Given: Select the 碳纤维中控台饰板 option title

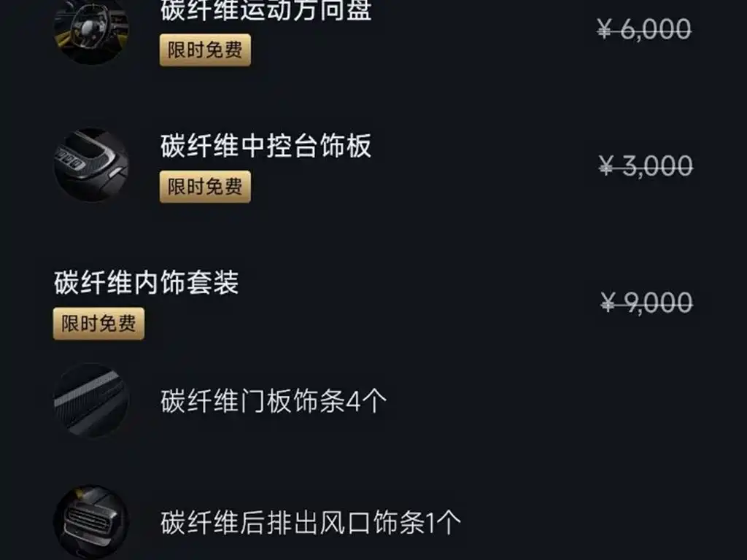Looking at the screenshot, I should (x=266, y=146).
